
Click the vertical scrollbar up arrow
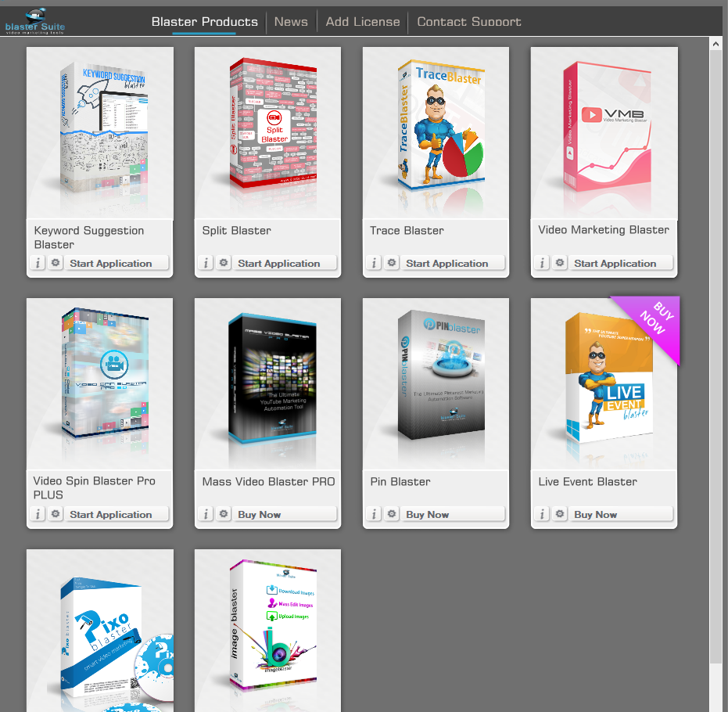715,44
